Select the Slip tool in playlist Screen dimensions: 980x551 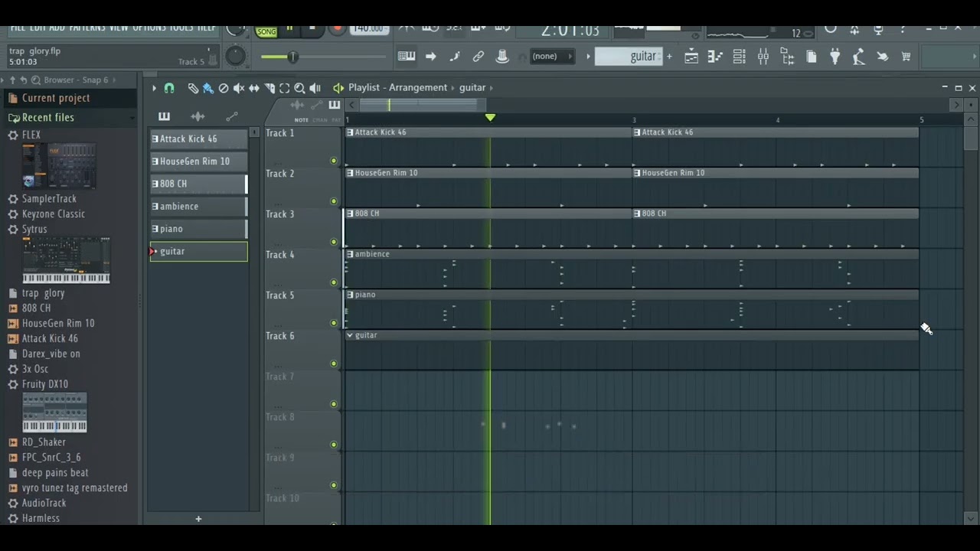(254, 88)
